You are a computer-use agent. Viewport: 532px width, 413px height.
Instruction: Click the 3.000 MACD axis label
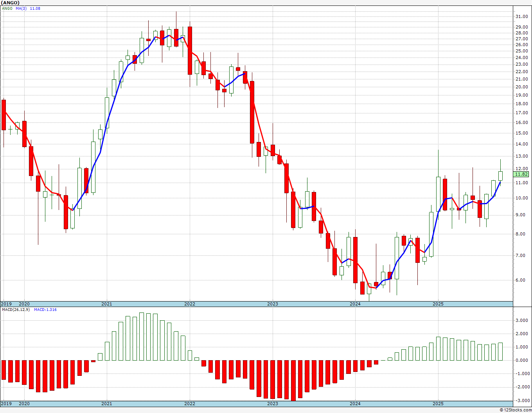[x=522, y=320]
